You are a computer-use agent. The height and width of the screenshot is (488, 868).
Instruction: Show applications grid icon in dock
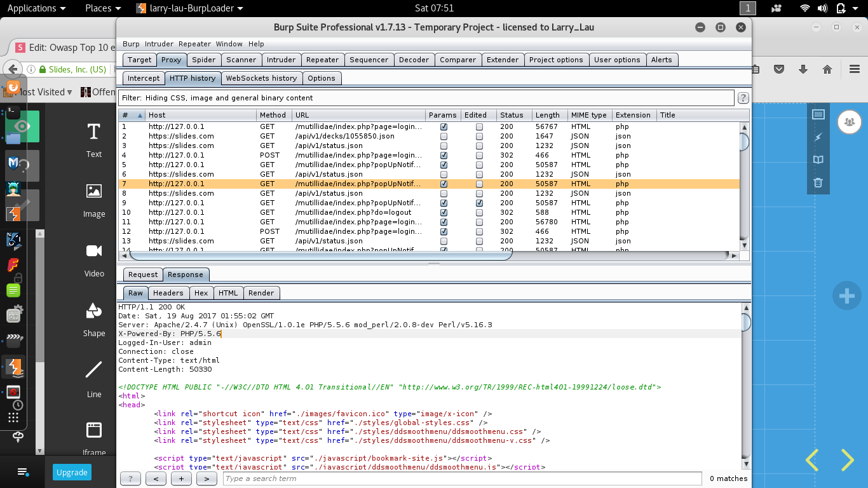[x=13, y=417]
